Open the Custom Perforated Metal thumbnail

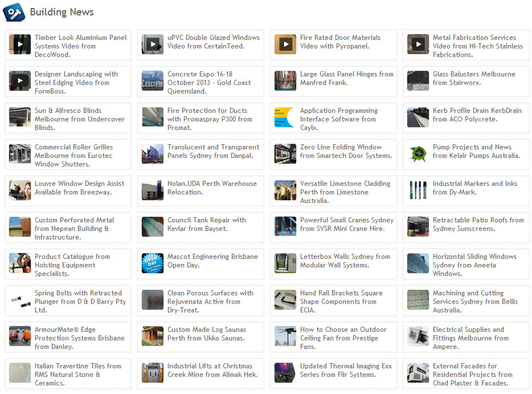click(20, 227)
